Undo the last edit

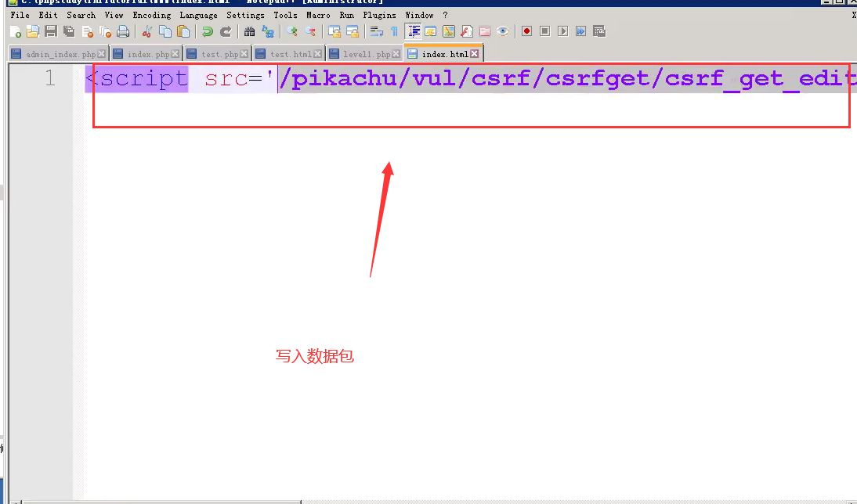[207, 31]
